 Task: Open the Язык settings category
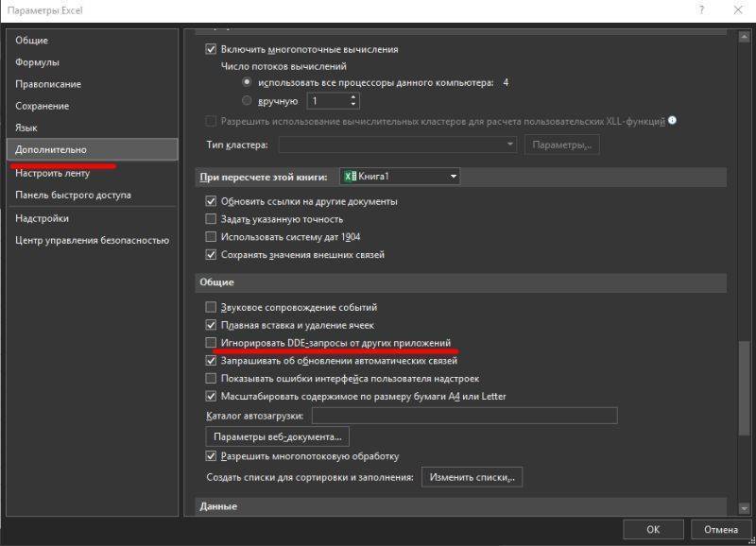click(x=92, y=128)
